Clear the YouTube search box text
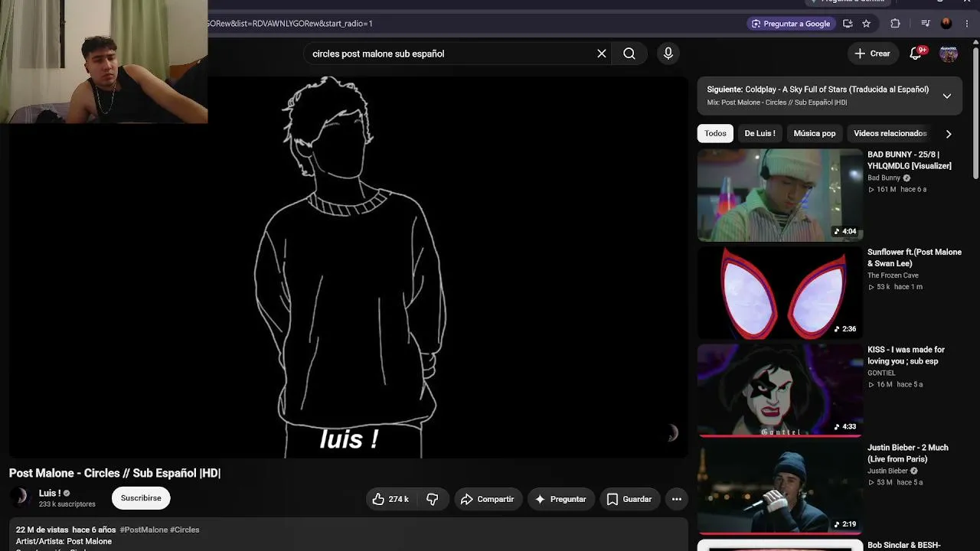This screenshot has height=551, width=980. (602, 54)
